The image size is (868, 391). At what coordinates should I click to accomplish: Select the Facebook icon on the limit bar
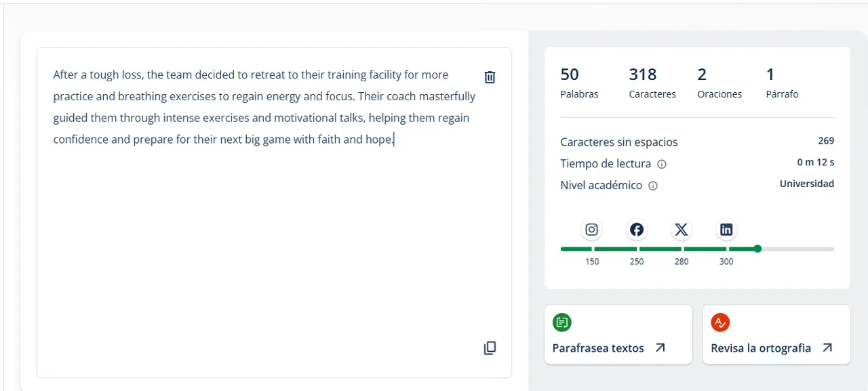pos(637,230)
